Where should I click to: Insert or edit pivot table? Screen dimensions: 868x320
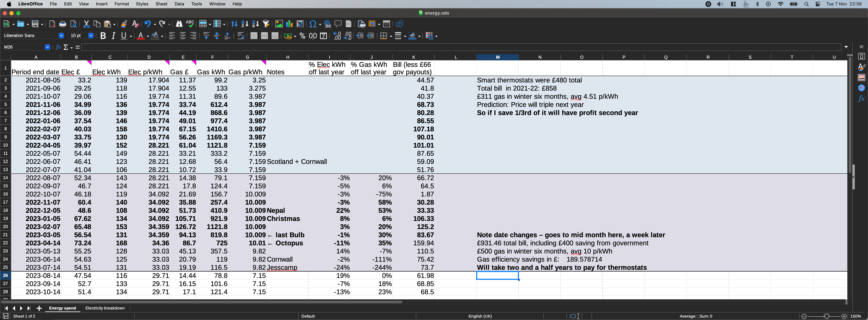point(300,24)
